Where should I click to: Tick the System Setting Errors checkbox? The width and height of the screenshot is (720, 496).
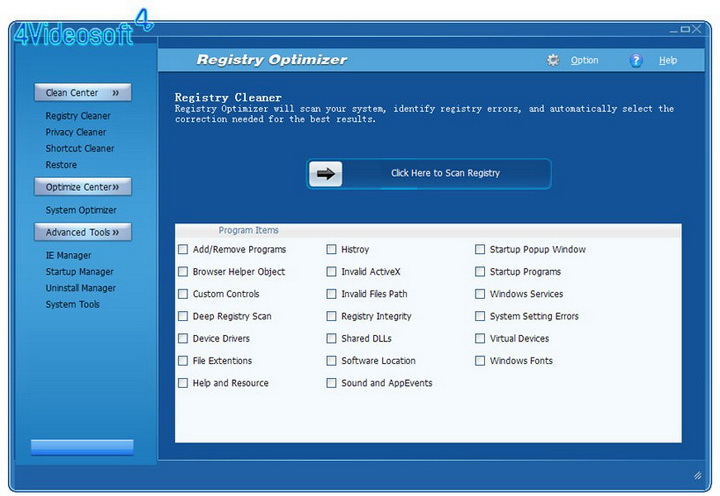click(480, 316)
